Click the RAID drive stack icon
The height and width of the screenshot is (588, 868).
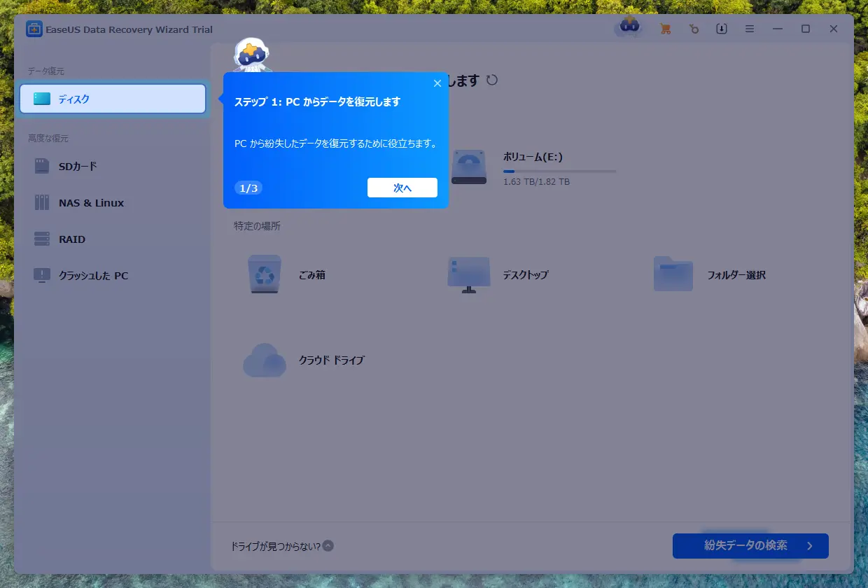pos(42,239)
